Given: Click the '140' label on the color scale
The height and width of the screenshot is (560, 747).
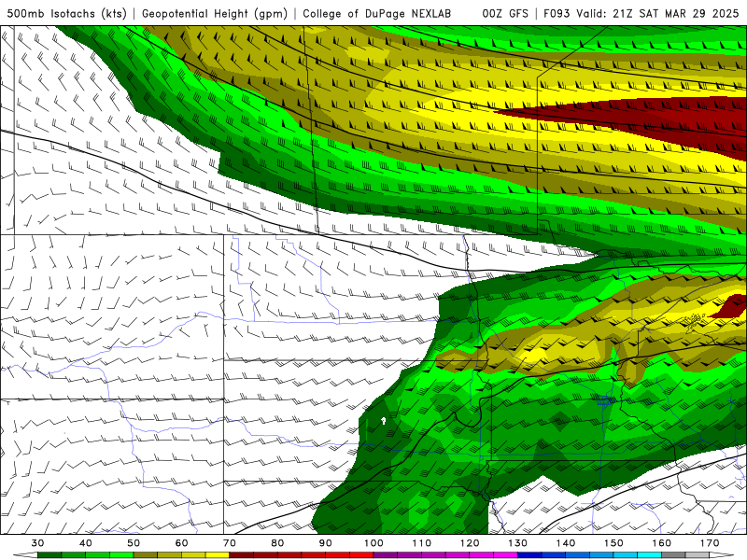Looking at the screenshot, I should point(566,543).
